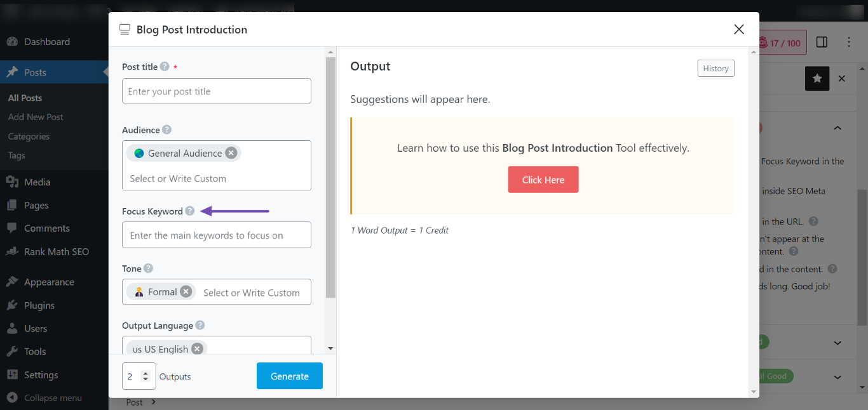868x410 pixels.
Task: Open the Output Language selection box
Action: coord(217,345)
